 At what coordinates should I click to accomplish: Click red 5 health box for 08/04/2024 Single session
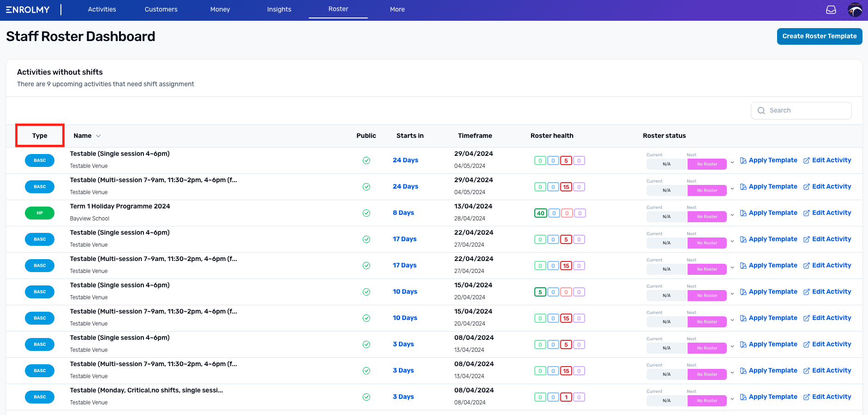tap(566, 344)
